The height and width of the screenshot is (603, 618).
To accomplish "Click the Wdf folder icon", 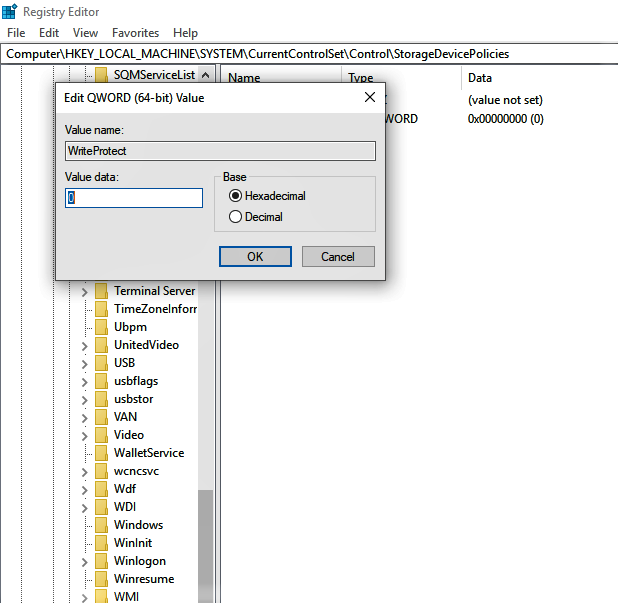I will point(101,489).
